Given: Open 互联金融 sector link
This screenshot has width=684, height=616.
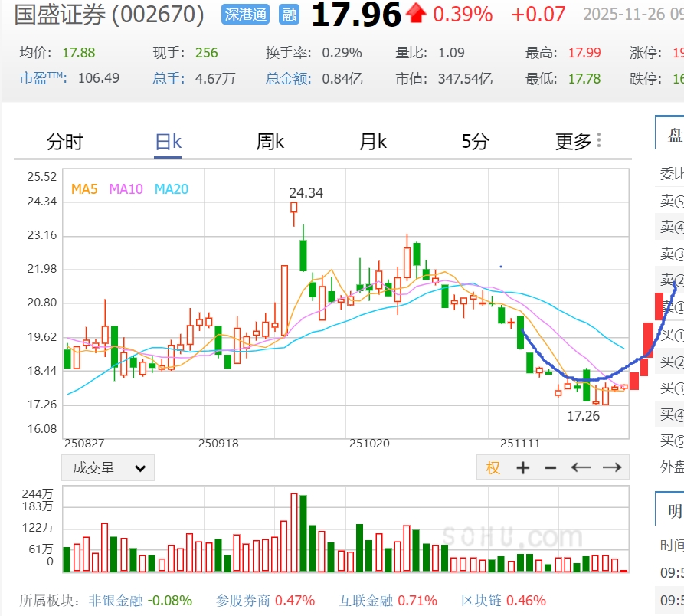Looking at the screenshot, I should 366,601.
